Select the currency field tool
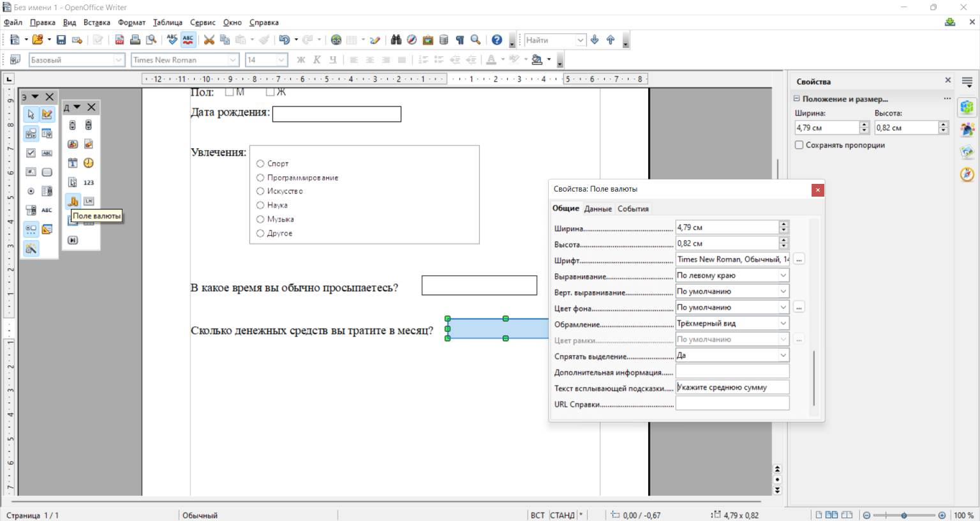The width and height of the screenshot is (980, 521). 73,201
